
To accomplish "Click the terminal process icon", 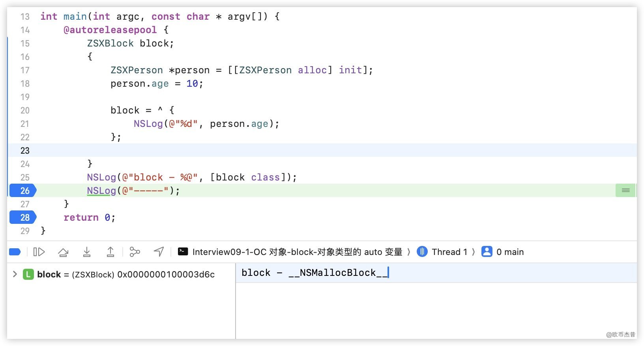I will (183, 251).
